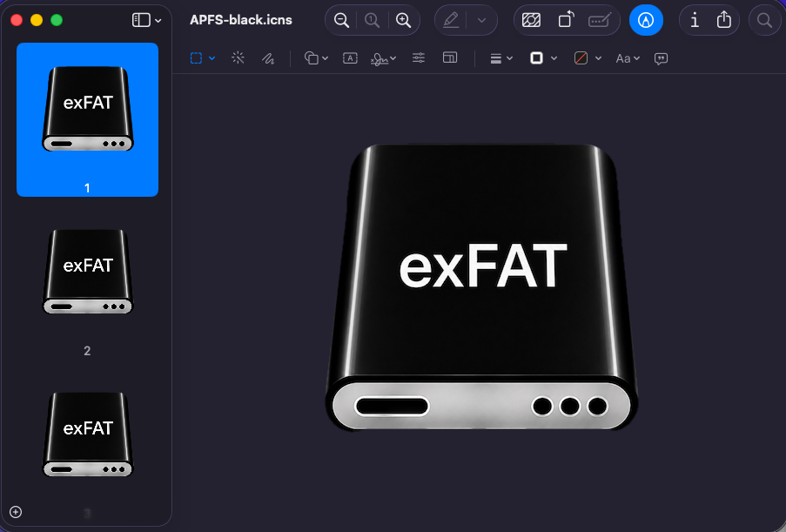Click the Actual Size magnifier icon

372,20
